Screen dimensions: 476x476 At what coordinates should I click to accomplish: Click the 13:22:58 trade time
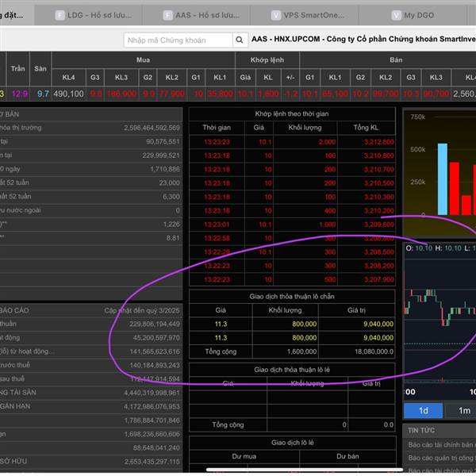(x=217, y=238)
